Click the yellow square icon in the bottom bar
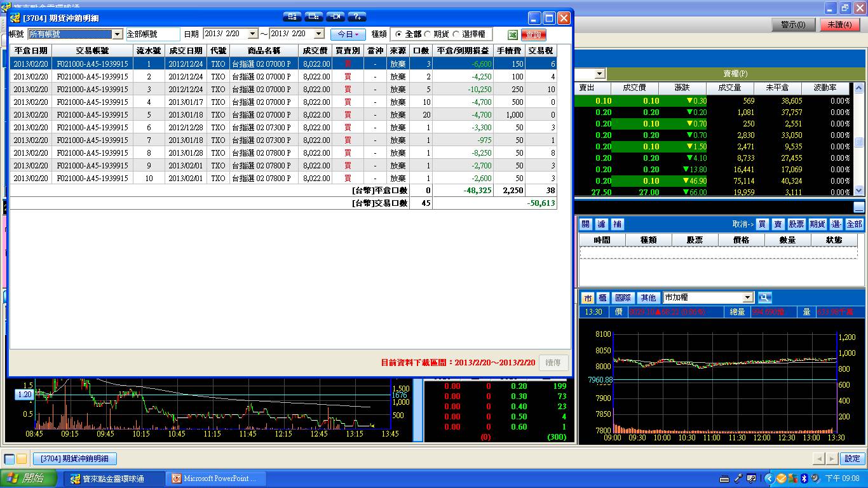This screenshot has width=868, height=488. [x=22, y=459]
